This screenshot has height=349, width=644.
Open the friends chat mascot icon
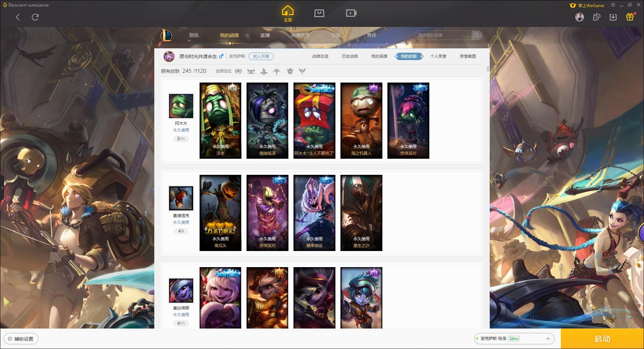[x=596, y=17]
